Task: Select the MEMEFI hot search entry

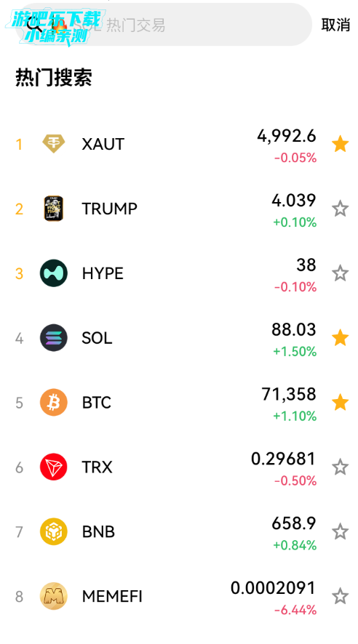Action: [x=179, y=596]
